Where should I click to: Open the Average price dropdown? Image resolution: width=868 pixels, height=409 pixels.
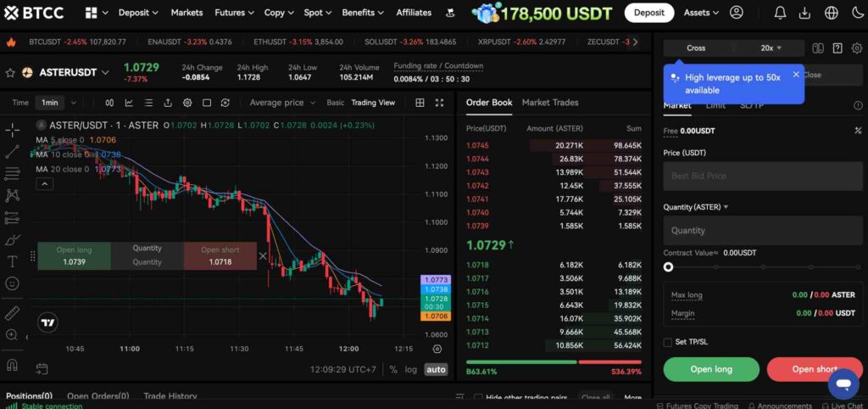click(x=282, y=103)
